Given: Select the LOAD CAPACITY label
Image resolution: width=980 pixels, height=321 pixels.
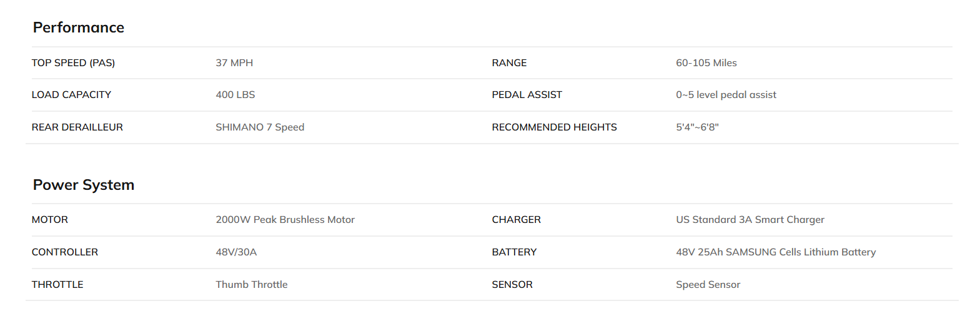Looking at the screenshot, I should [71, 95].
